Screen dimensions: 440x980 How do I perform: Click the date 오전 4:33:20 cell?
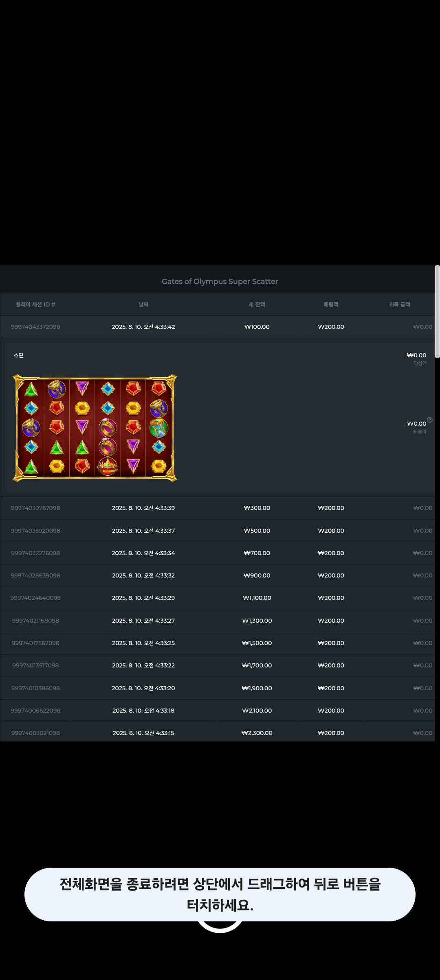tap(143, 688)
